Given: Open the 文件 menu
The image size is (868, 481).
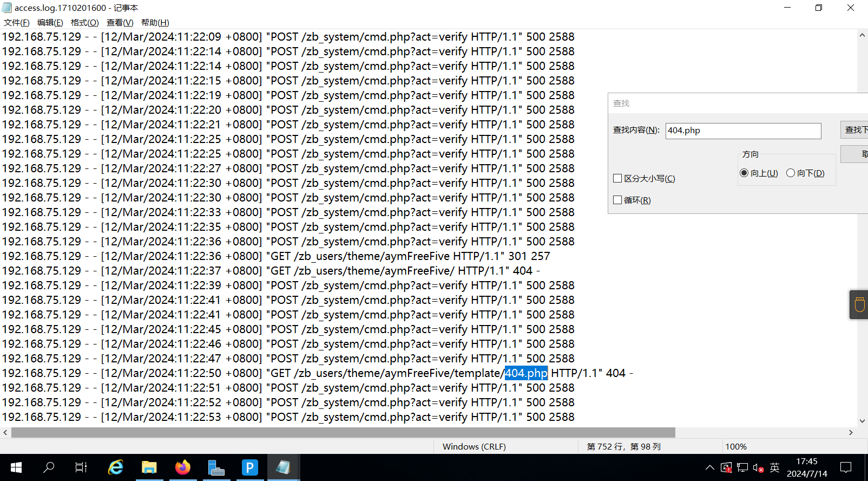Looking at the screenshot, I should tap(17, 22).
